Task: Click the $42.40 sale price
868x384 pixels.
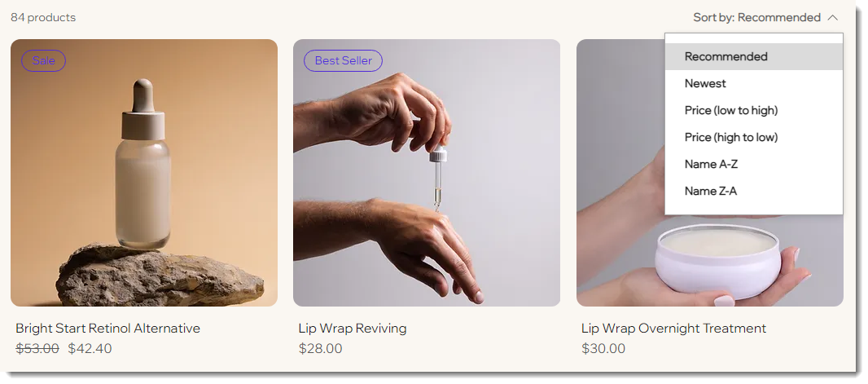Action: 90,349
